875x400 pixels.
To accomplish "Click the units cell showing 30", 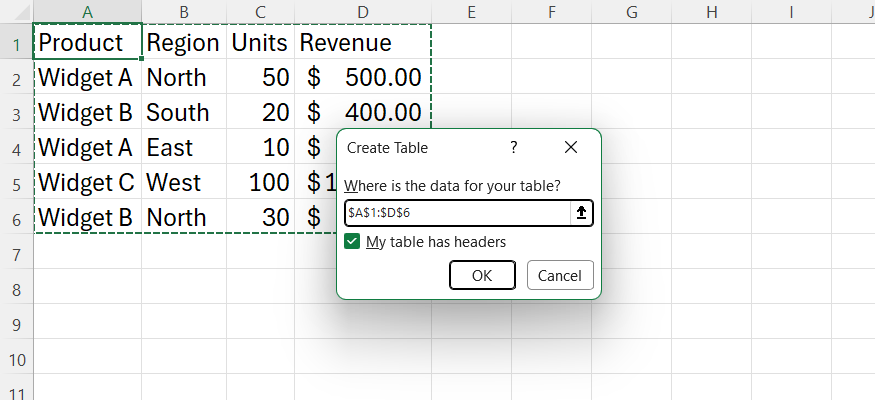I will [x=261, y=217].
